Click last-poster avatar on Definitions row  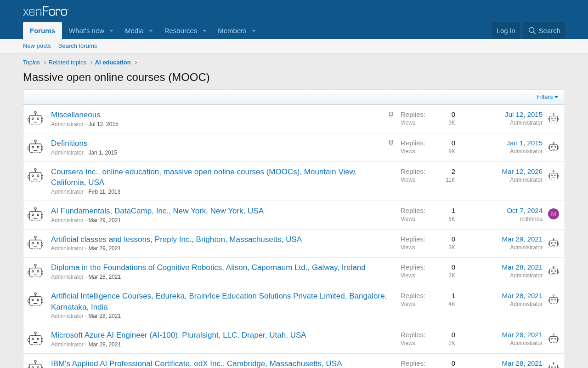(554, 147)
